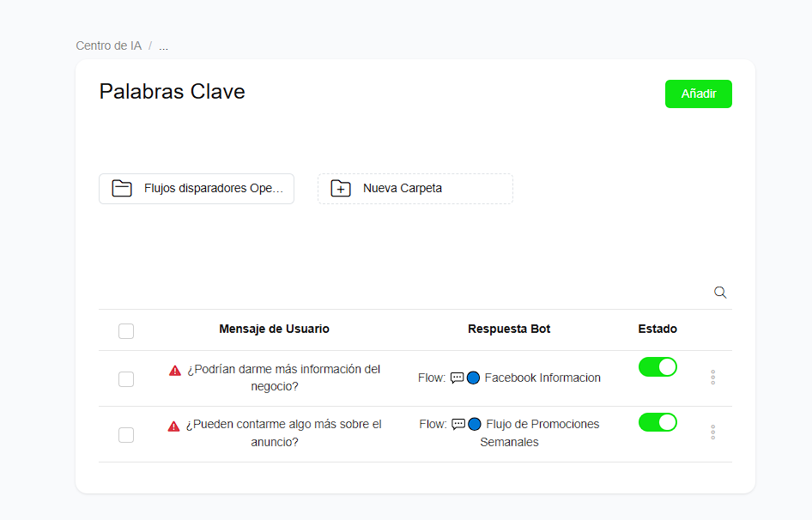
Task: Click the Flow chat bubble icon in first row
Action: pos(458,378)
